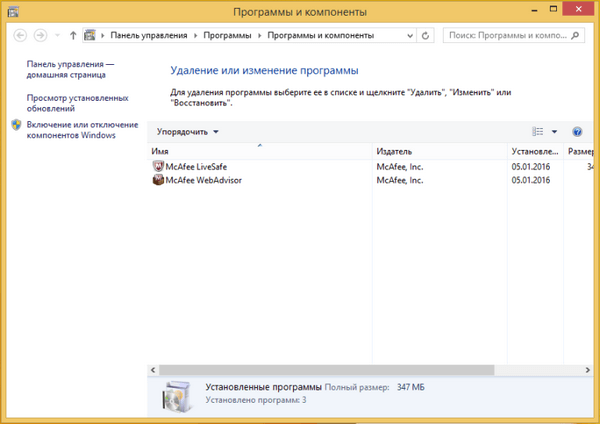Expand chevron after 'Программы' breadcrumb

[259, 36]
